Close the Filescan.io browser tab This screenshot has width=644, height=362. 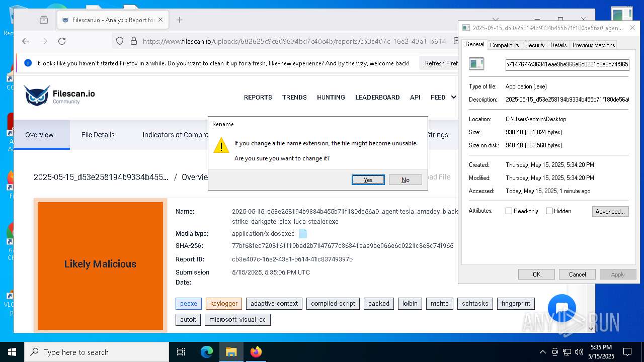160,20
